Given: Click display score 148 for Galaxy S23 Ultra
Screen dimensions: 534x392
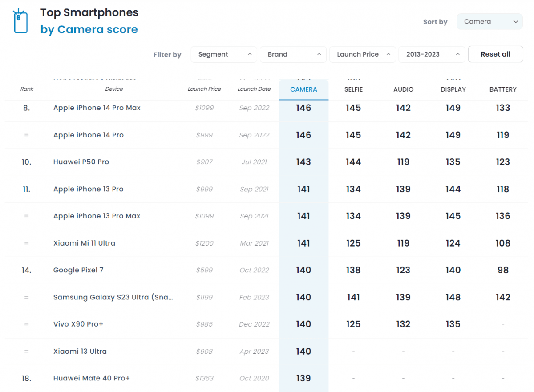Looking at the screenshot, I should (x=453, y=297).
